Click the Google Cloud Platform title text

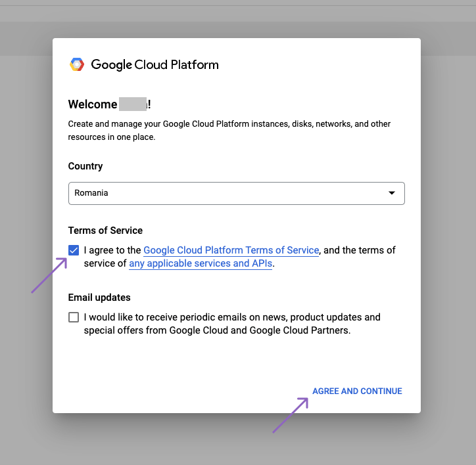coord(155,64)
